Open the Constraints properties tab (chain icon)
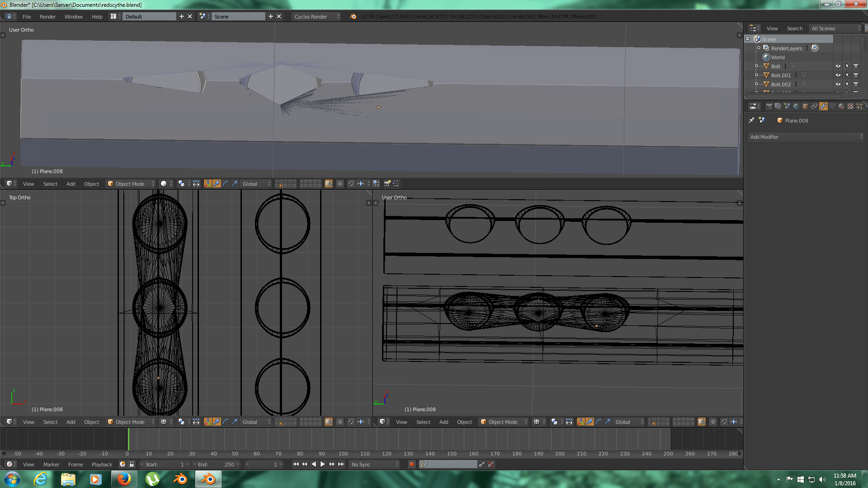Viewport: 868px width, 488px height. [814, 106]
